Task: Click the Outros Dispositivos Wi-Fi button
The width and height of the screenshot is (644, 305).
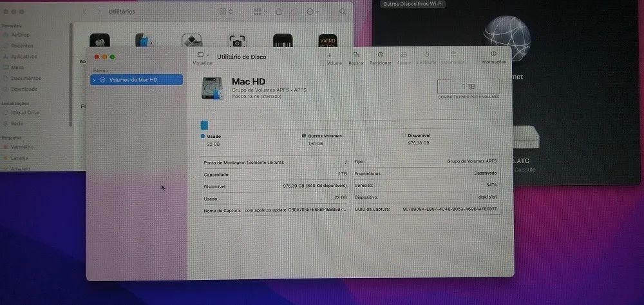Action: click(x=413, y=4)
